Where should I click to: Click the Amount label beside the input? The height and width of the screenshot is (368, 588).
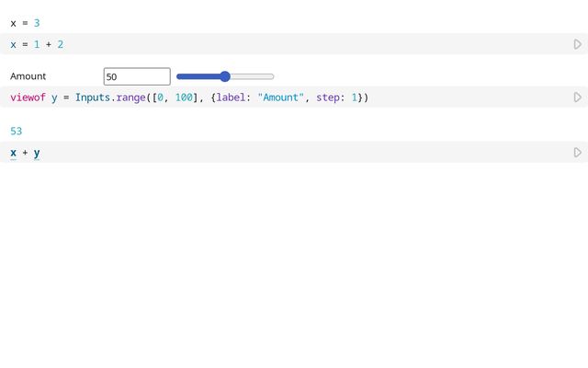(28, 76)
